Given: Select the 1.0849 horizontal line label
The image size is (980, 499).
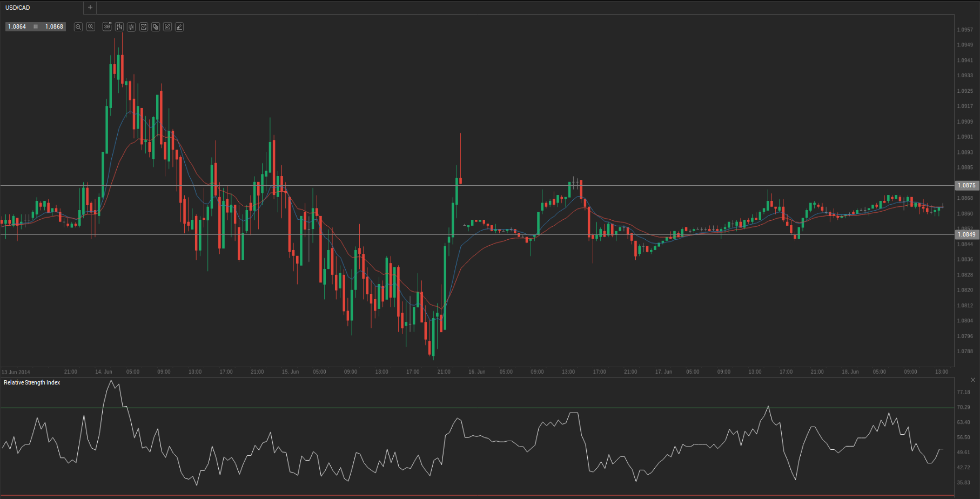Looking at the screenshot, I should pyautogui.click(x=967, y=234).
